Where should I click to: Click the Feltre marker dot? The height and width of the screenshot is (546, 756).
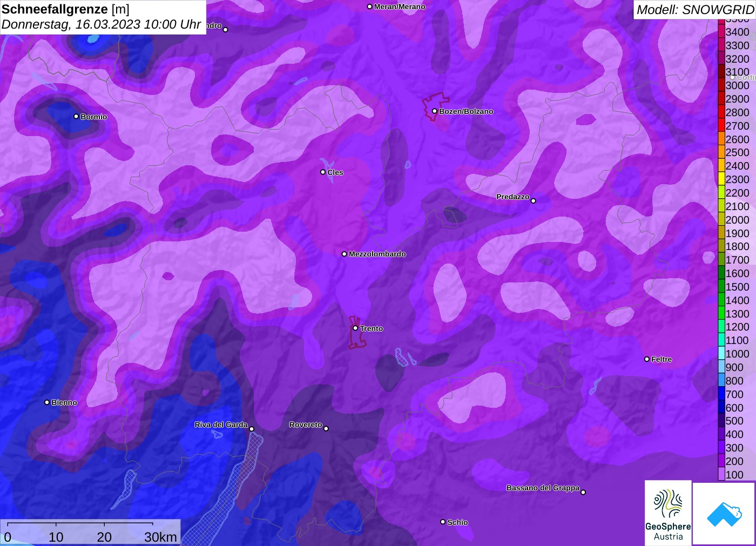pos(647,359)
